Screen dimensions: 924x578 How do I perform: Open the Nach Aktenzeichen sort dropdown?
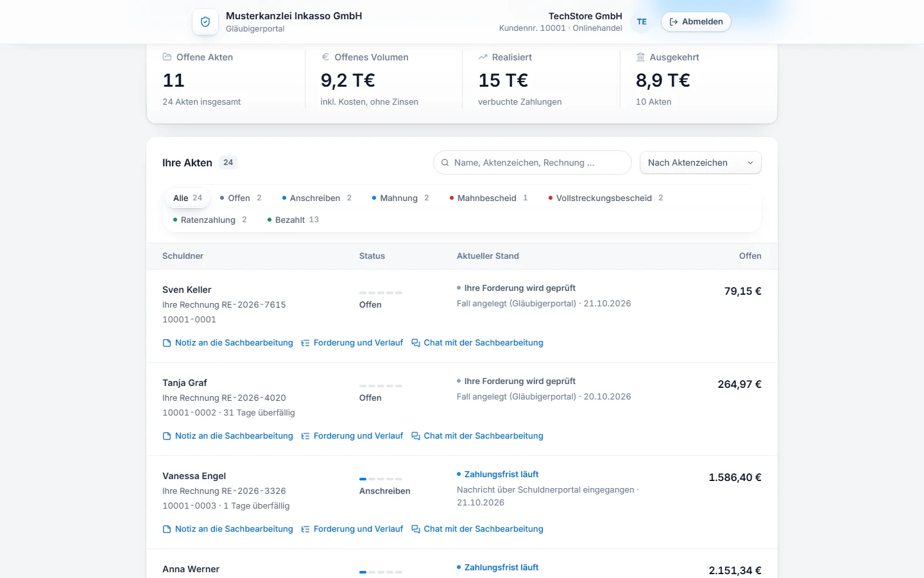click(x=701, y=163)
